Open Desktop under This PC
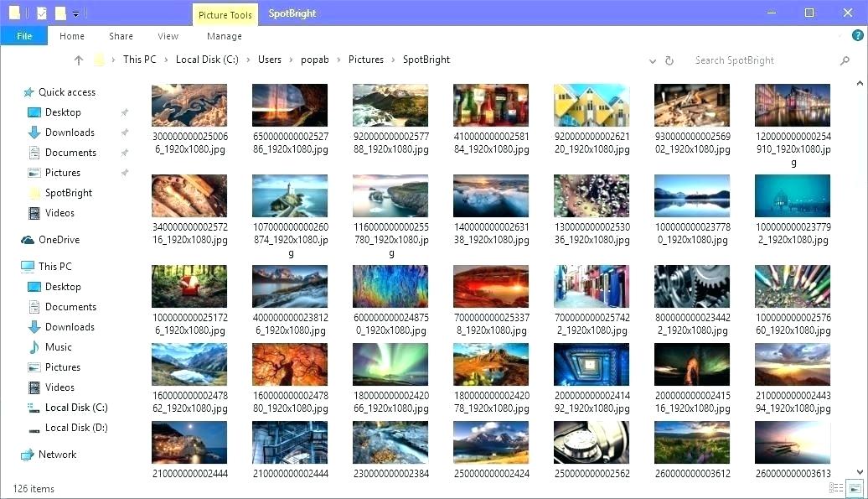 pos(63,287)
